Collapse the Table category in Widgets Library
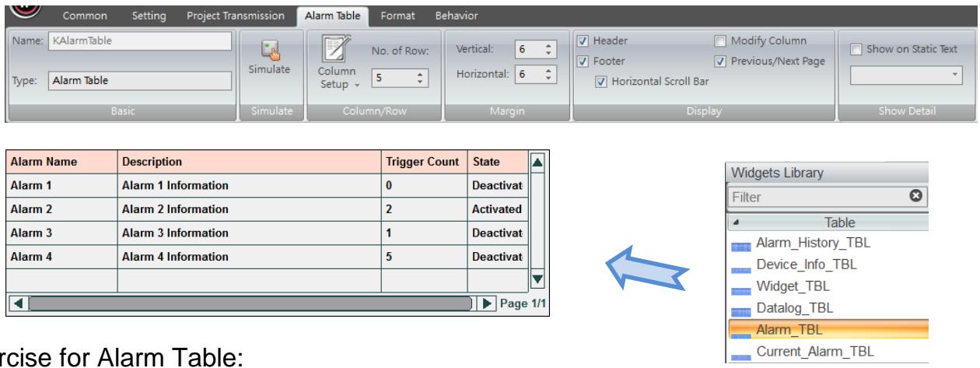The image size is (980, 368). [736, 223]
